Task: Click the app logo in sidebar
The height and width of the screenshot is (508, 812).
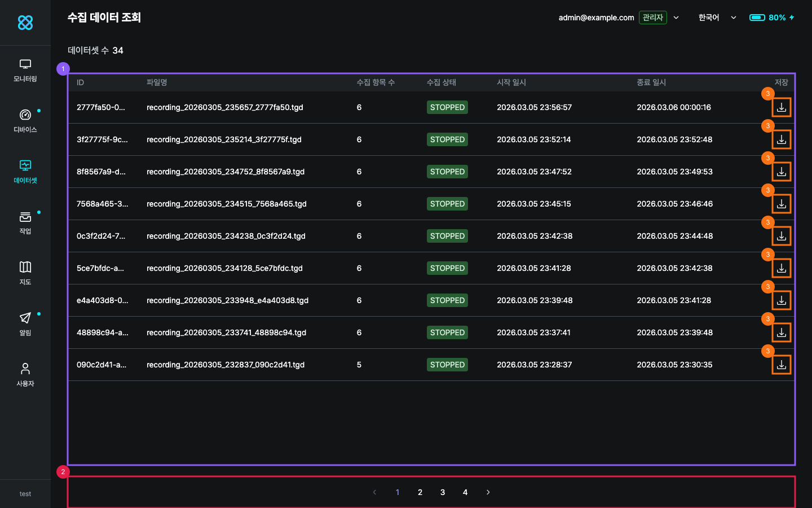Action: point(25,23)
